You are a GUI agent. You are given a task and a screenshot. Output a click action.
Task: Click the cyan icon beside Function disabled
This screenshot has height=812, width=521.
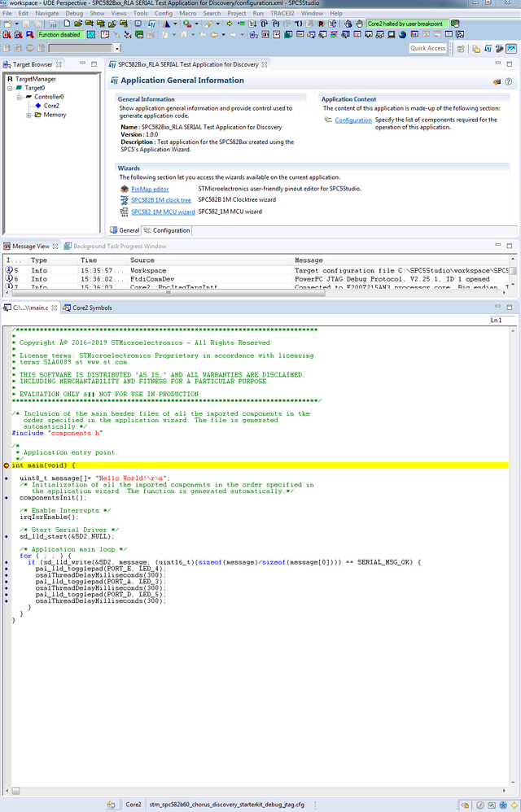[x=91, y=35]
